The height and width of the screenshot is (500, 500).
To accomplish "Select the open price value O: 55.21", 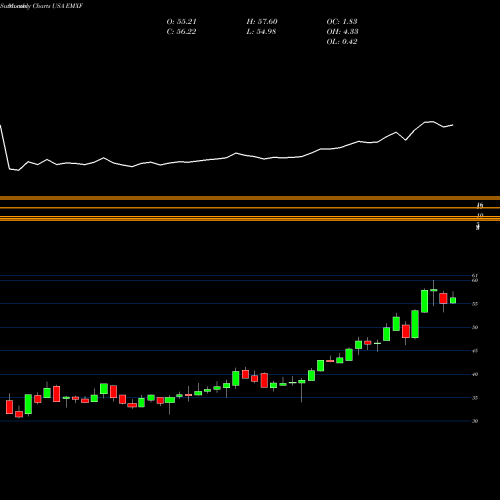I will tap(182, 22).
